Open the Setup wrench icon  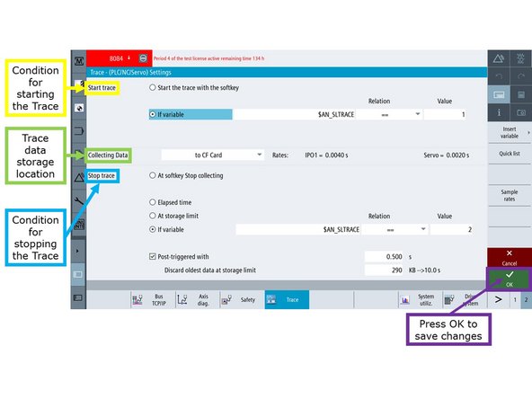tap(79, 201)
